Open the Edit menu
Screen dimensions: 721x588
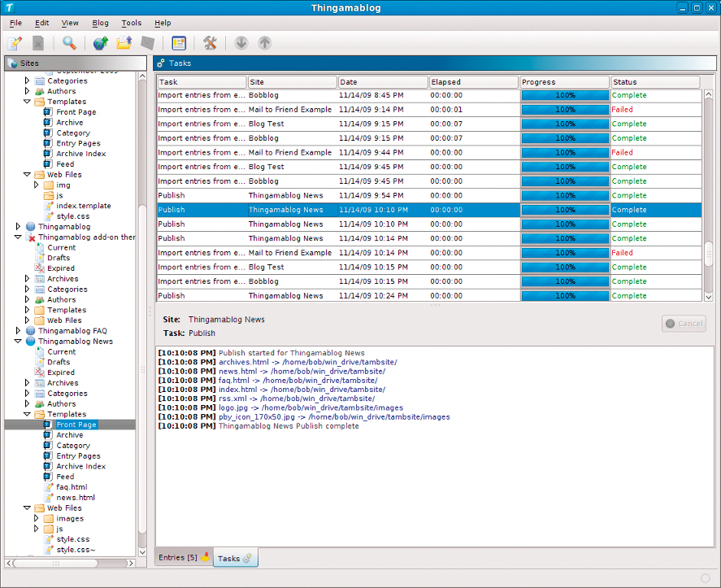(41, 23)
